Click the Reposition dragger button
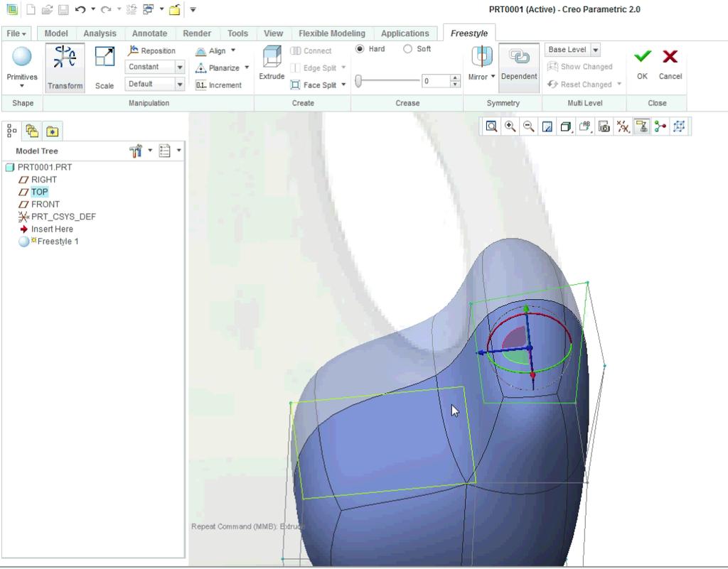The width and height of the screenshot is (728, 569). click(152, 50)
